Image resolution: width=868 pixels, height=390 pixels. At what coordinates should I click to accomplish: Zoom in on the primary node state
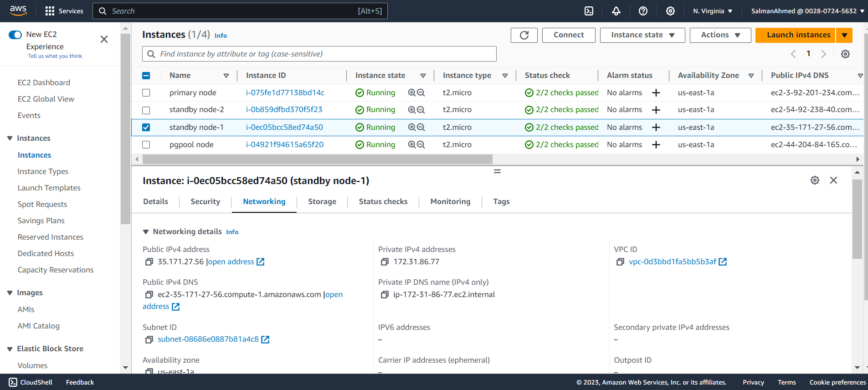[412, 92]
